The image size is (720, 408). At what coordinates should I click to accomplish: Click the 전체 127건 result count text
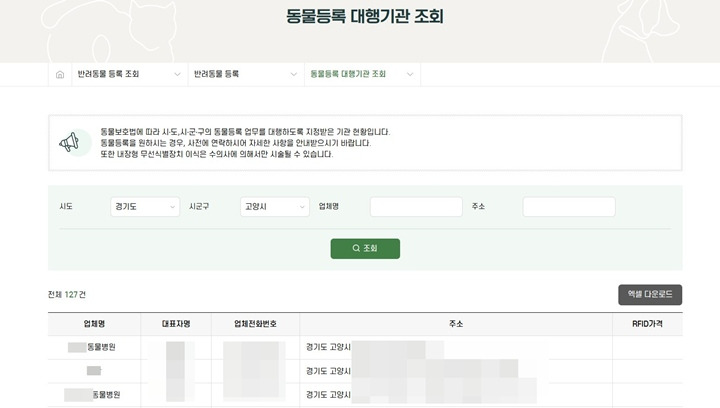tap(67, 295)
